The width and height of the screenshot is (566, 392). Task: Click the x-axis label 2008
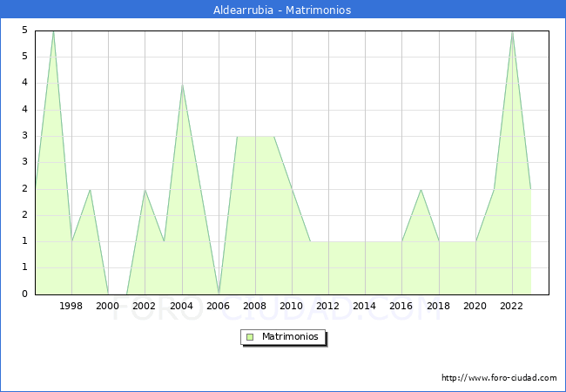[x=254, y=306]
